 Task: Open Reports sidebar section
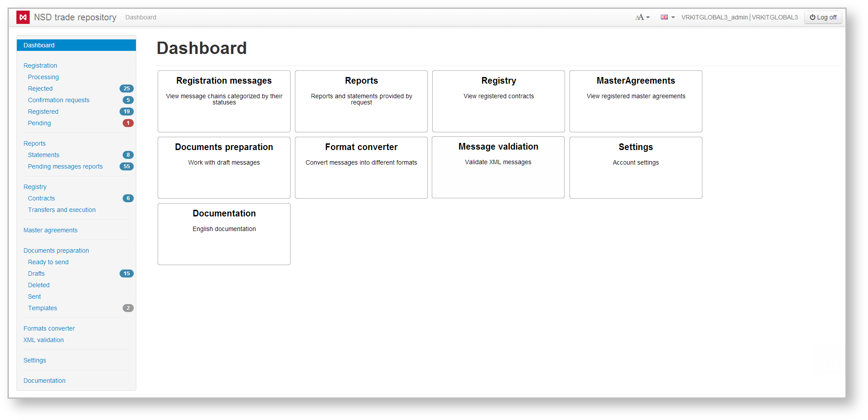click(x=35, y=143)
